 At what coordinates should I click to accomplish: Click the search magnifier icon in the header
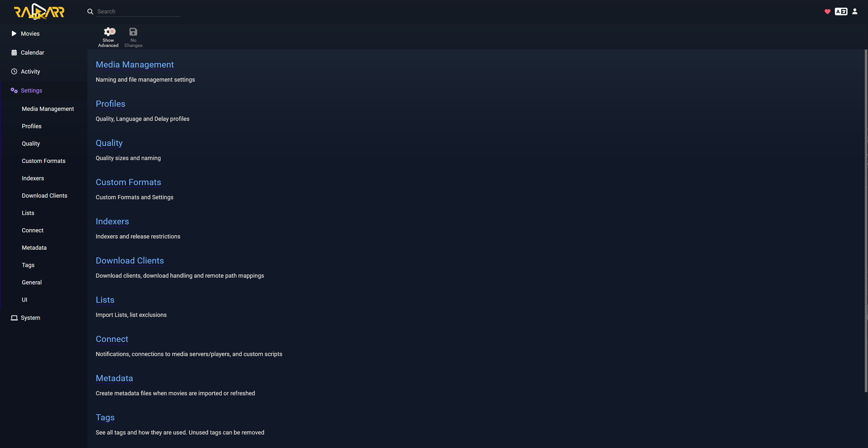(x=90, y=11)
